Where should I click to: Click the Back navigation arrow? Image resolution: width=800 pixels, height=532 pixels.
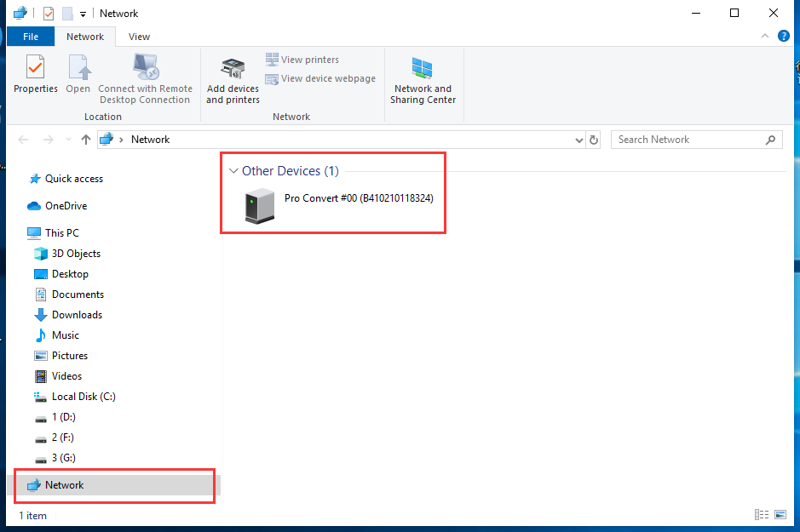point(23,140)
